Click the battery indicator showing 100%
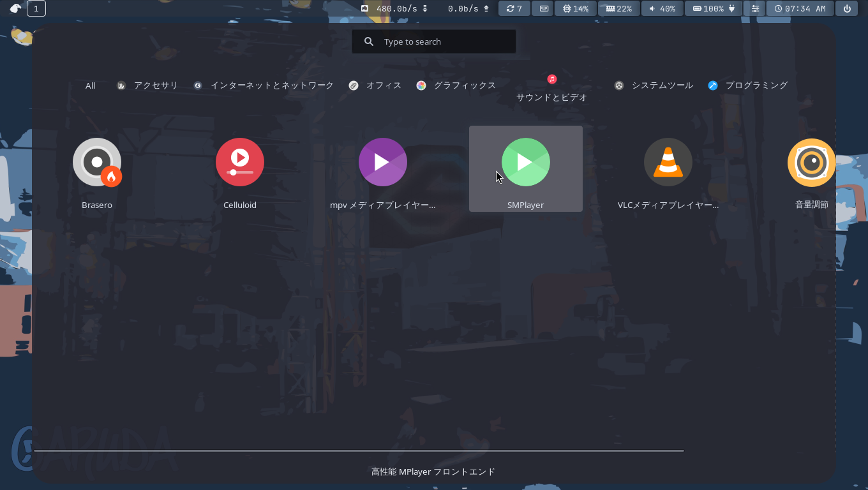 (x=714, y=8)
